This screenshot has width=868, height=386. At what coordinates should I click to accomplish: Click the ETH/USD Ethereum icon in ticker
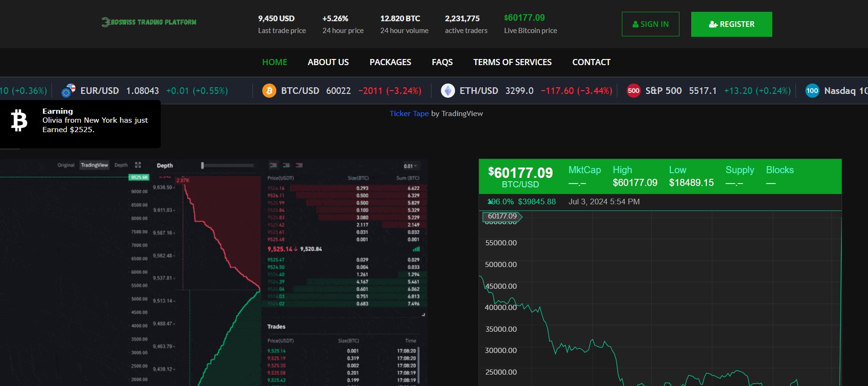(x=448, y=91)
